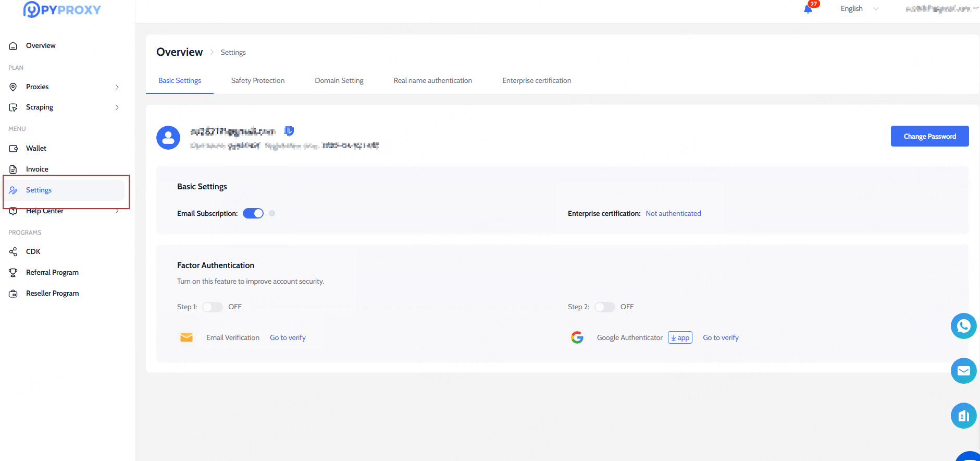
Task: Open the WhatsApp chat floating button
Action: 963,326
